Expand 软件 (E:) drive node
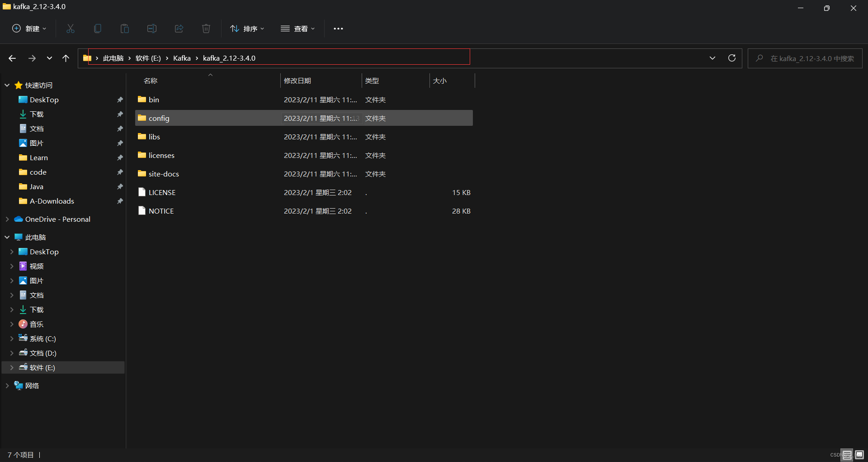The image size is (868, 462). click(12, 367)
